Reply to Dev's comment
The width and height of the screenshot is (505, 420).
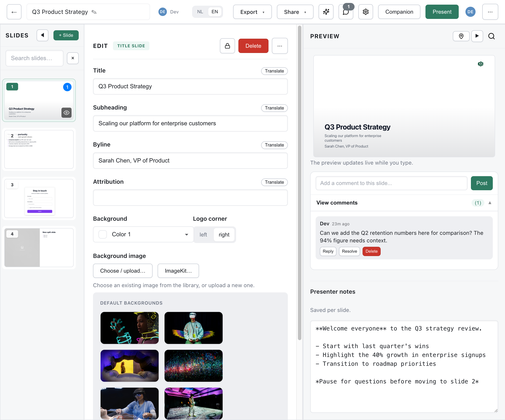(x=328, y=251)
